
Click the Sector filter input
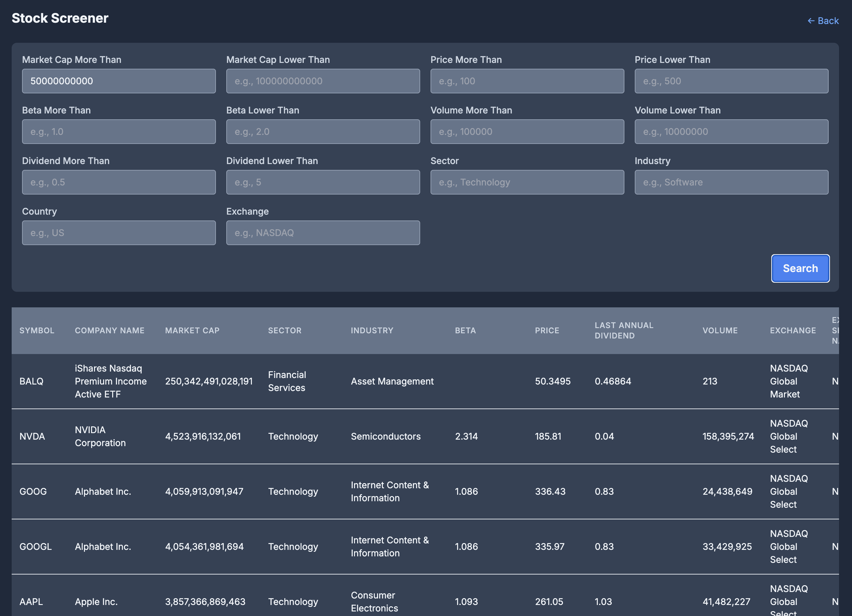pos(527,182)
